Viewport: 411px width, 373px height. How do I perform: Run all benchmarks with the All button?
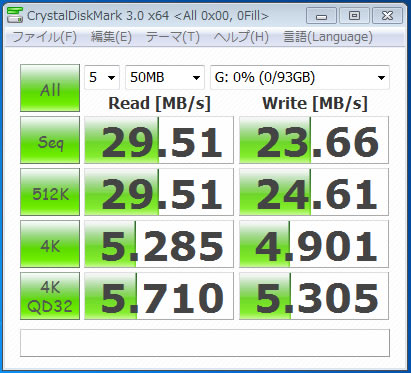point(50,88)
